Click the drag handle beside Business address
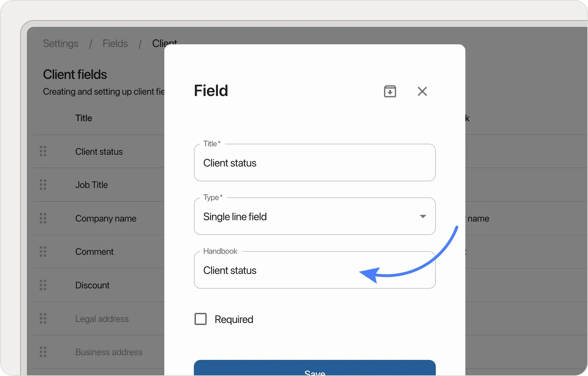 43,352
